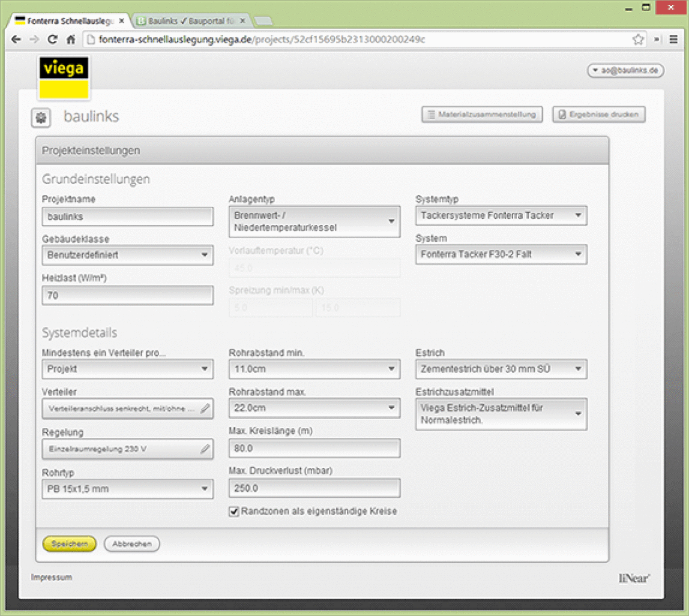Open project settings gear icon
The width and height of the screenshot is (689, 616).
click(41, 118)
